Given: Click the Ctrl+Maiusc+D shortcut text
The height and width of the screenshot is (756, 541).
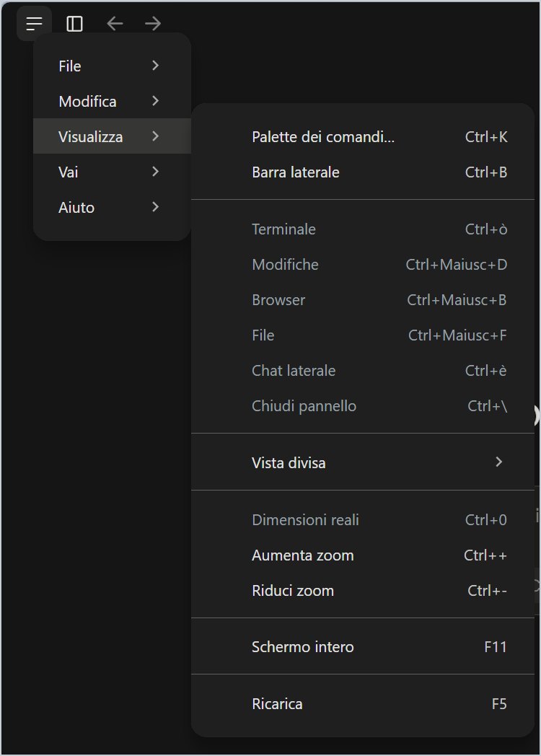Looking at the screenshot, I should pyautogui.click(x=456, y=264).
